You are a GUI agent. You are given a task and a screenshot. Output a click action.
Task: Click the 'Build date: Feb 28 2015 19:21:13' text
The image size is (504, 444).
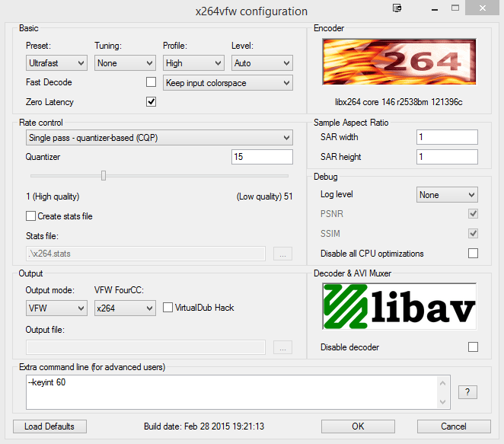coord(204,426)
